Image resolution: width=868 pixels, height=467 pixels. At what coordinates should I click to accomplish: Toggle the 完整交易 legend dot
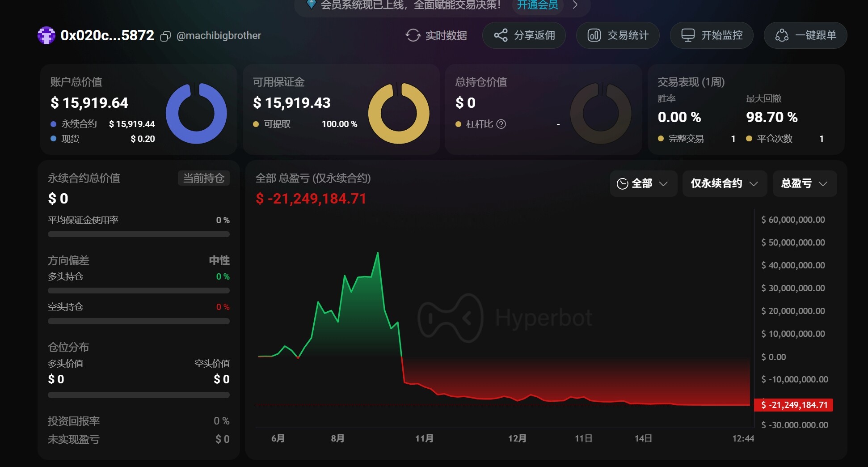[x=661, y=139]
